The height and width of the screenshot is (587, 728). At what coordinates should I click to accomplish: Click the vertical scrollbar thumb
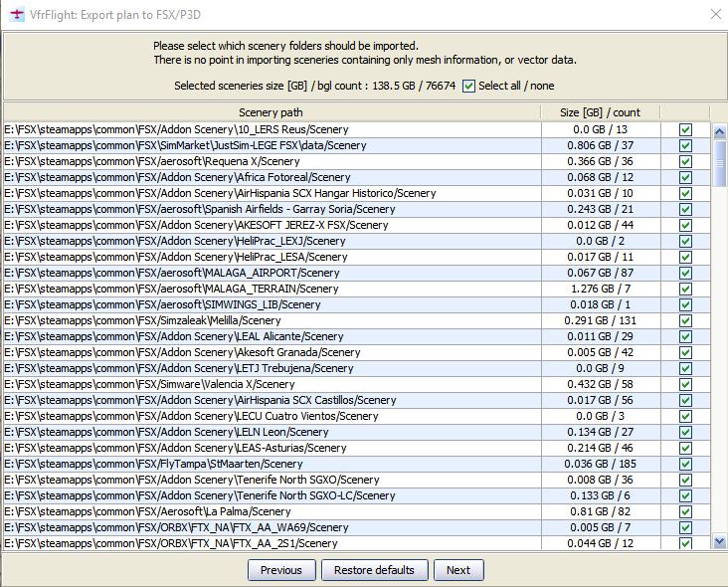[720, 164]
